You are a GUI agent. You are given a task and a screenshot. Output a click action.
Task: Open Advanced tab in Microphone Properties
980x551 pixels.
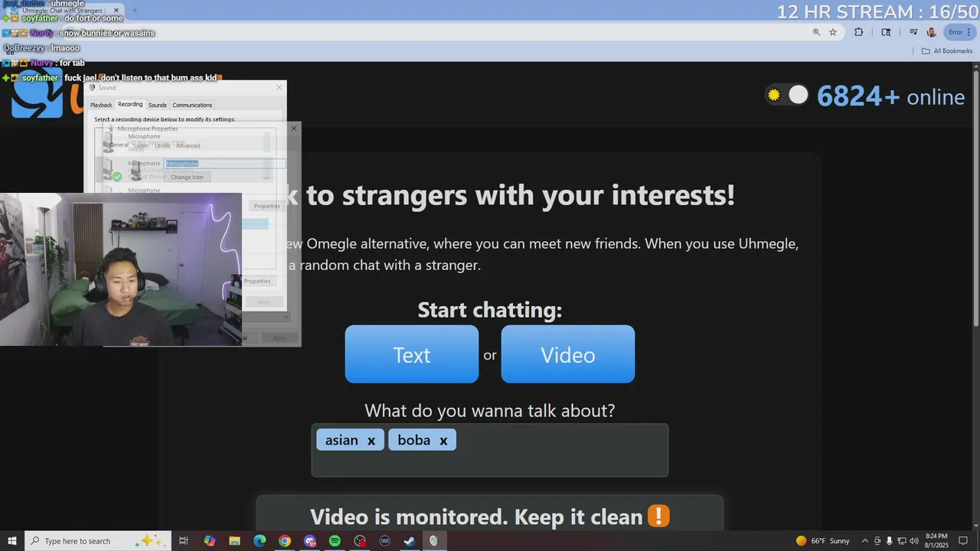(188, 145)
